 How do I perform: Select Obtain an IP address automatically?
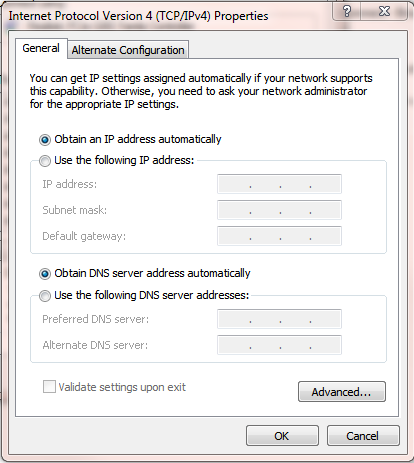(x=45, y=140)
